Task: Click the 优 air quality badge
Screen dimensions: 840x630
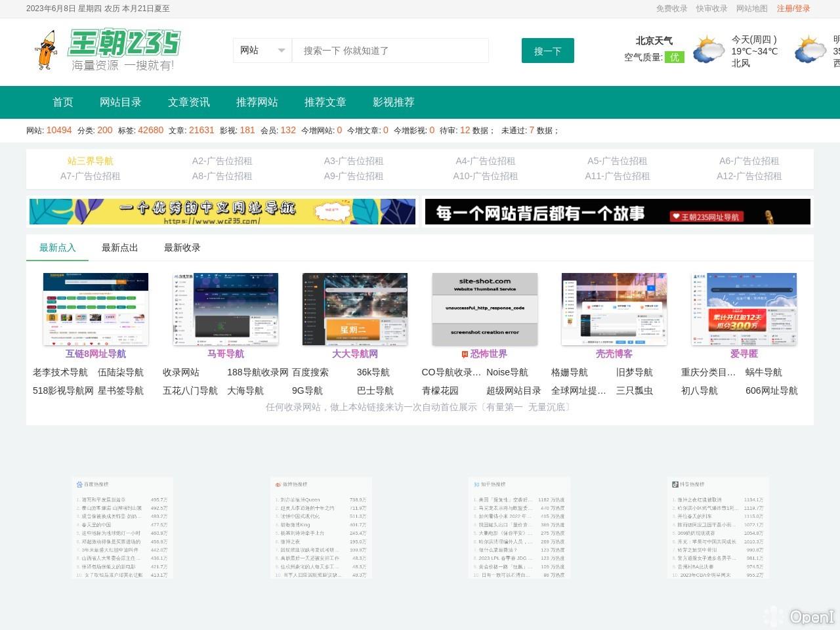Action: coord(675,57)
